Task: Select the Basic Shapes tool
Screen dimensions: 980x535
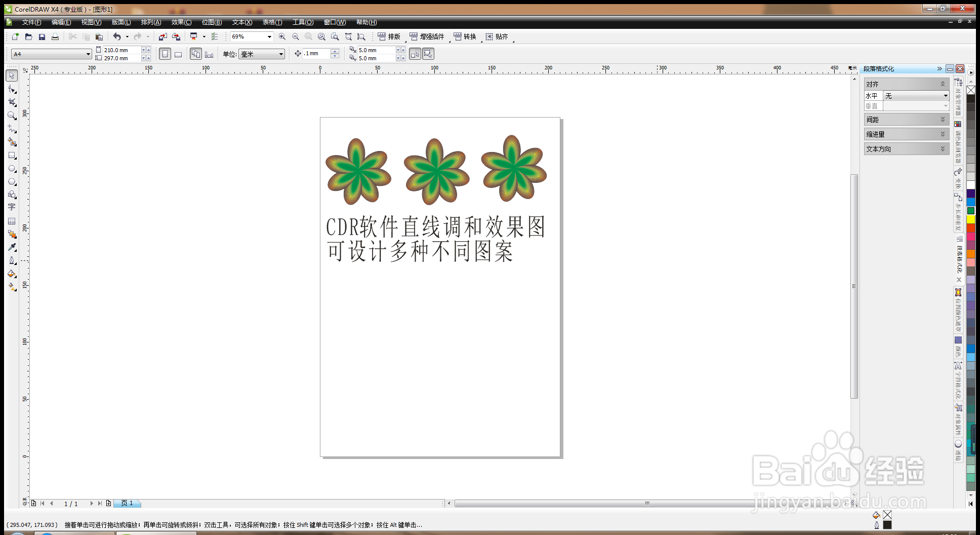Action: tap(12, 195)
